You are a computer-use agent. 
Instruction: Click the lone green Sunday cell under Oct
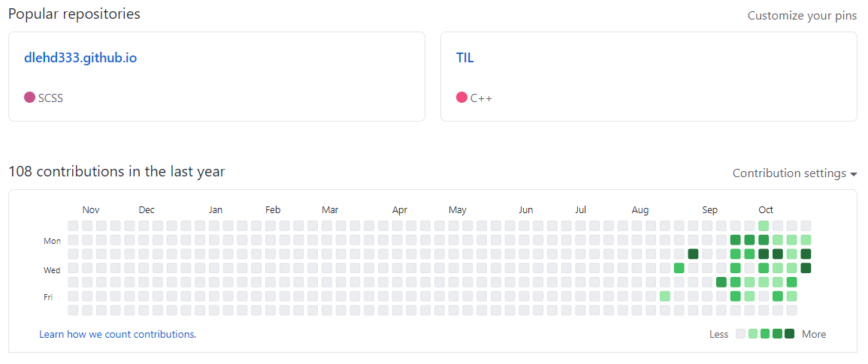coord(764,226)
